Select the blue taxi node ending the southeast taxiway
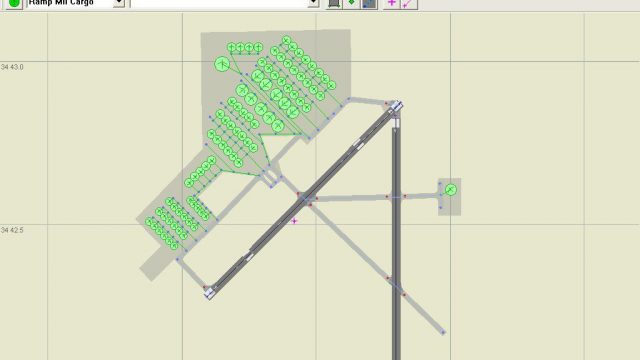 443,333
